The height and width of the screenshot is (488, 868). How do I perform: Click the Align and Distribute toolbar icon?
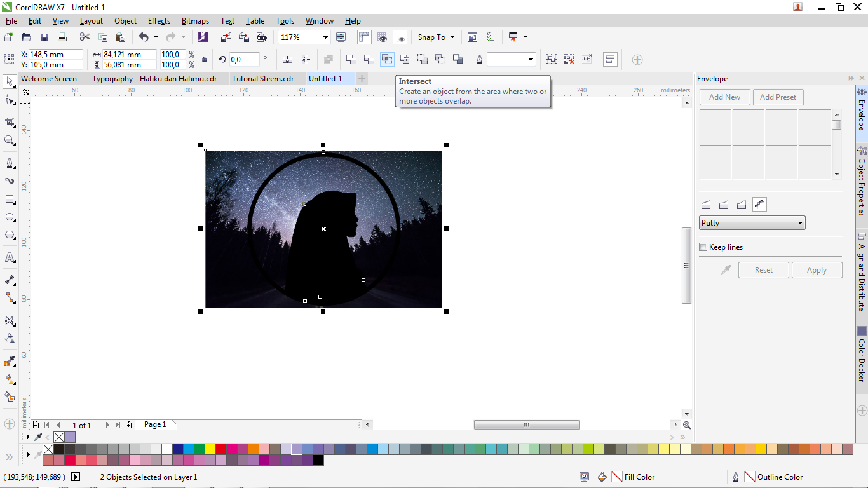click(x=610, y=59)
